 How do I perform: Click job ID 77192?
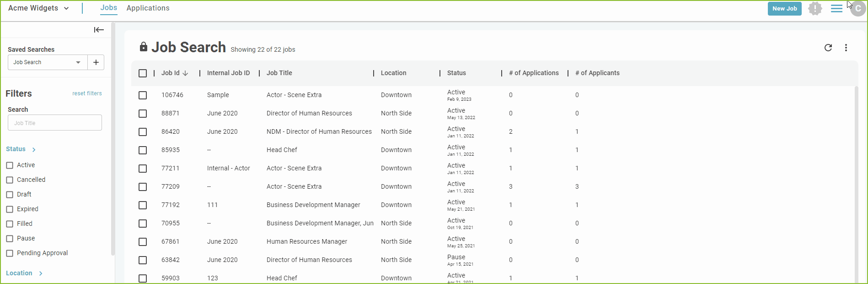tap(171, 205)
